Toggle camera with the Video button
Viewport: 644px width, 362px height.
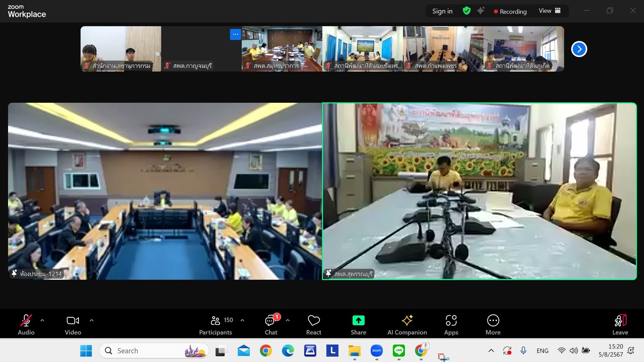coord(73,324)
